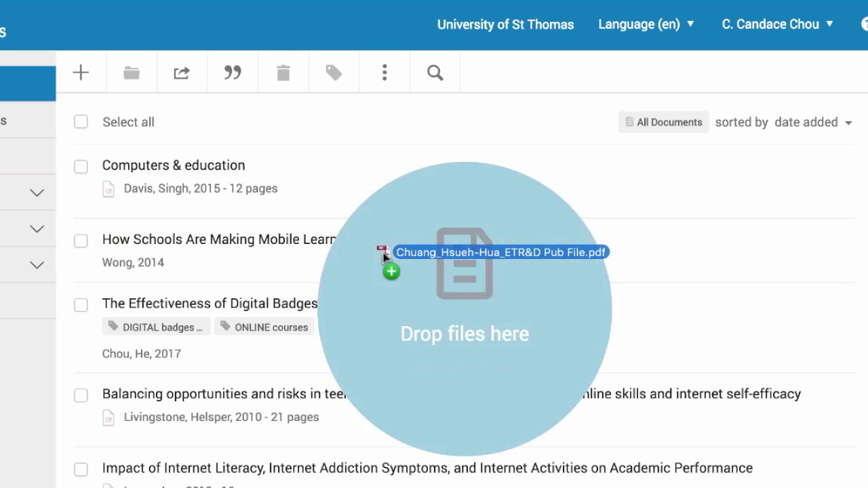Click the share arrow icon

pos(182,73)
